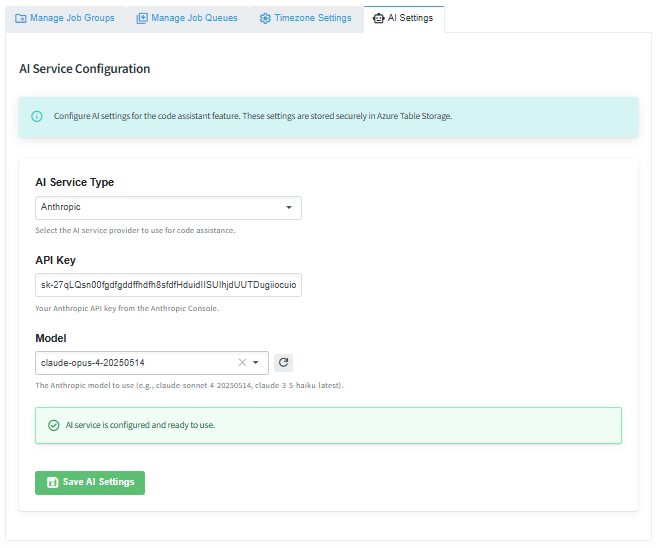Click the queue icon on Manage Job Queues
This screenshot has height=548, width=657.
[x=142, y=18]
